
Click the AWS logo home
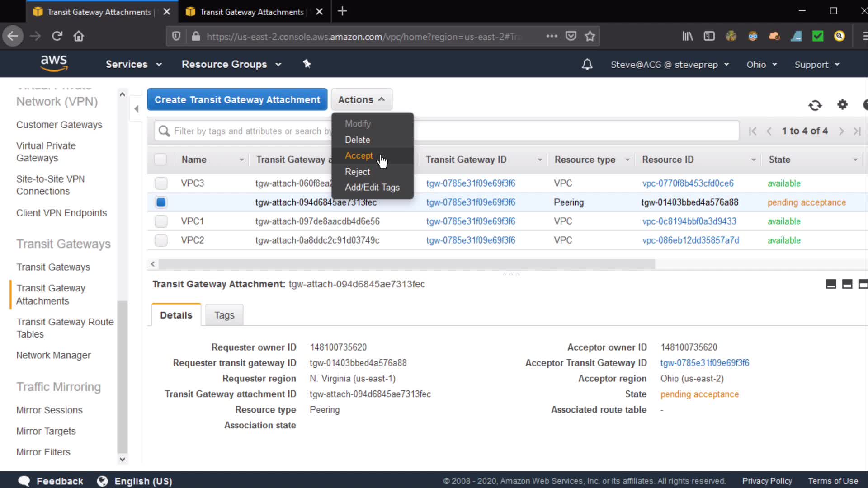54,63
